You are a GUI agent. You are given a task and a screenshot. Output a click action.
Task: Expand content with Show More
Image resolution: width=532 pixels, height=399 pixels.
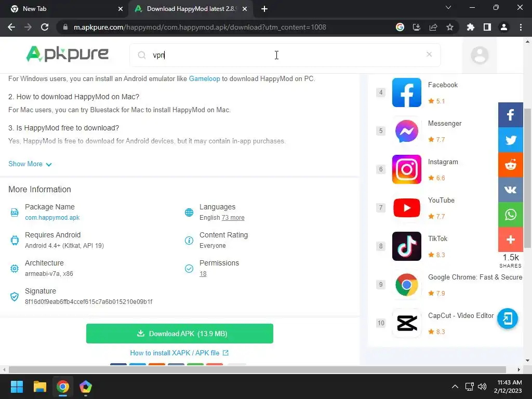point(30,164)
